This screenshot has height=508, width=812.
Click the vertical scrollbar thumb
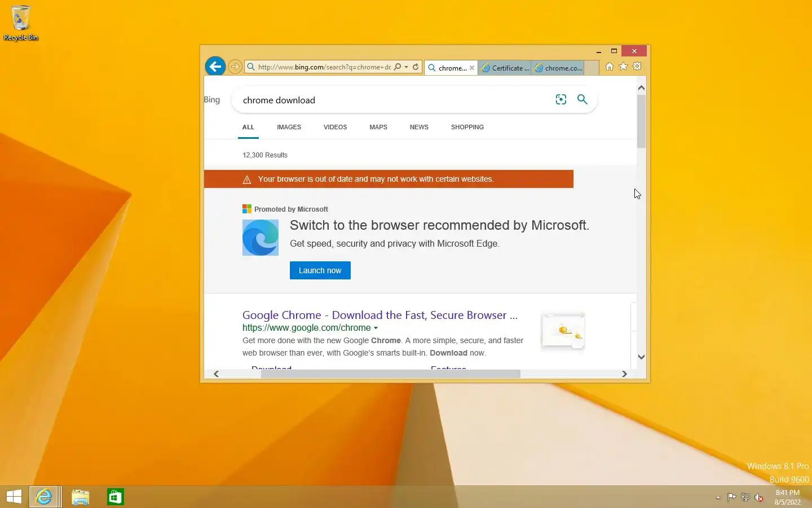point(641,121)
